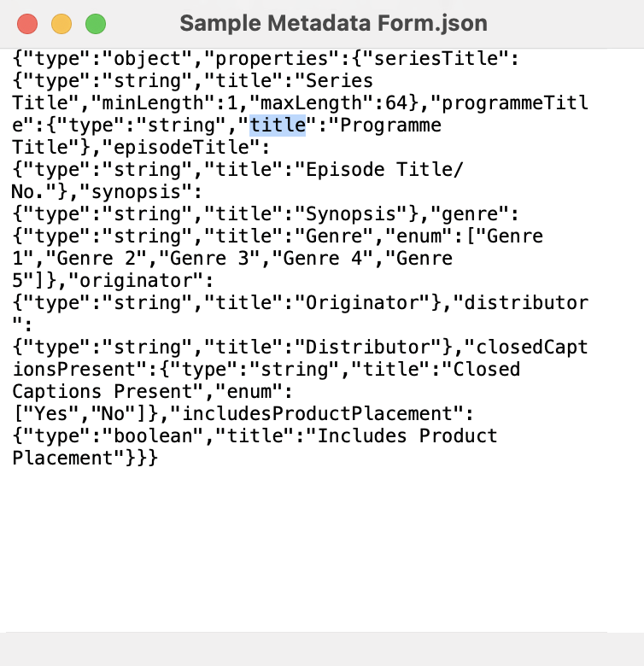Click the Sample Metadata Form.json window title
Viewport: 644px width, 666px height.
click(334, 23)
